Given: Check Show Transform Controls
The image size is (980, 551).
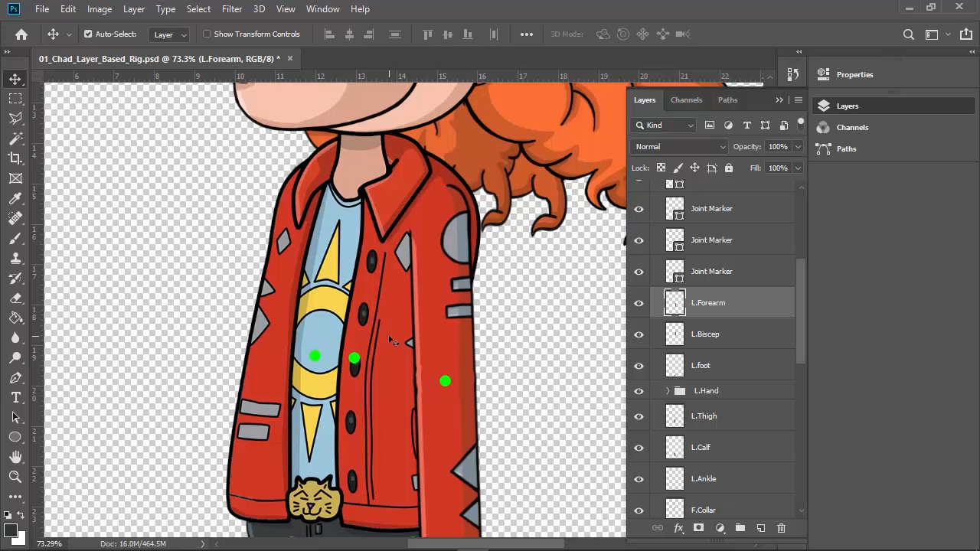Looking at the screenshot, I should click(x=207, y=34).
